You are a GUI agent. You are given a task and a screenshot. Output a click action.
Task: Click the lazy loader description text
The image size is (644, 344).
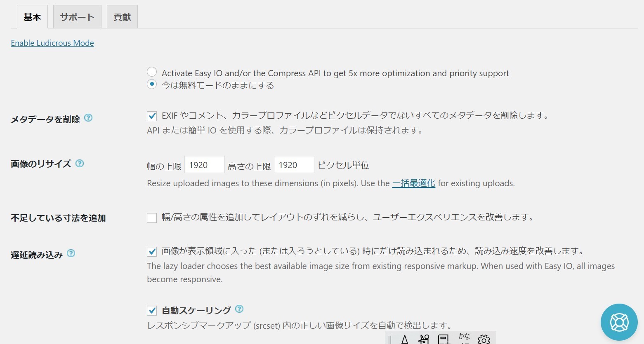tap(381, 272)
